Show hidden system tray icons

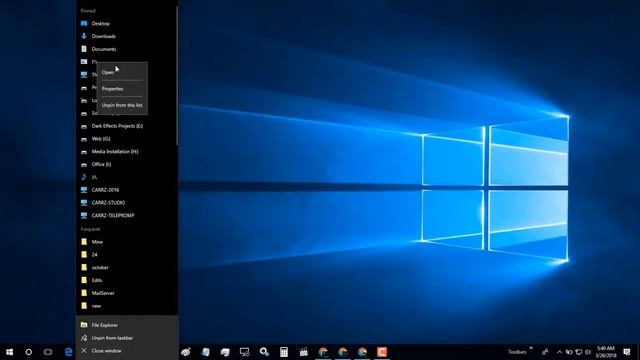tap(559, 352)
